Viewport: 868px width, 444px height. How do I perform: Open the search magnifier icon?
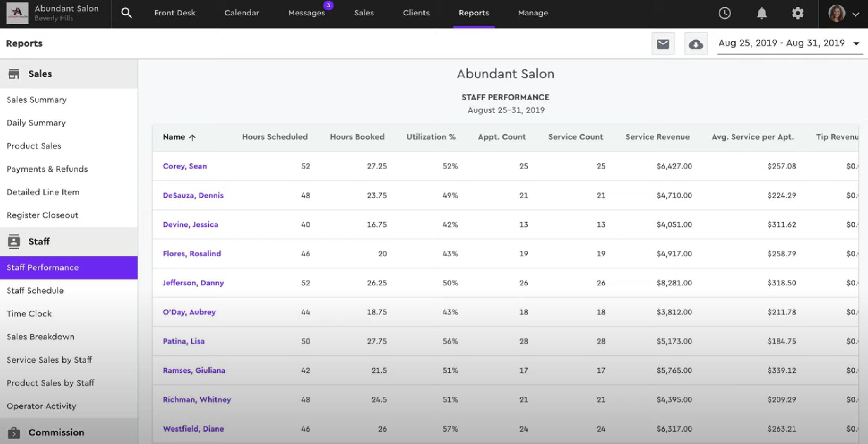[x=126, y=13]
